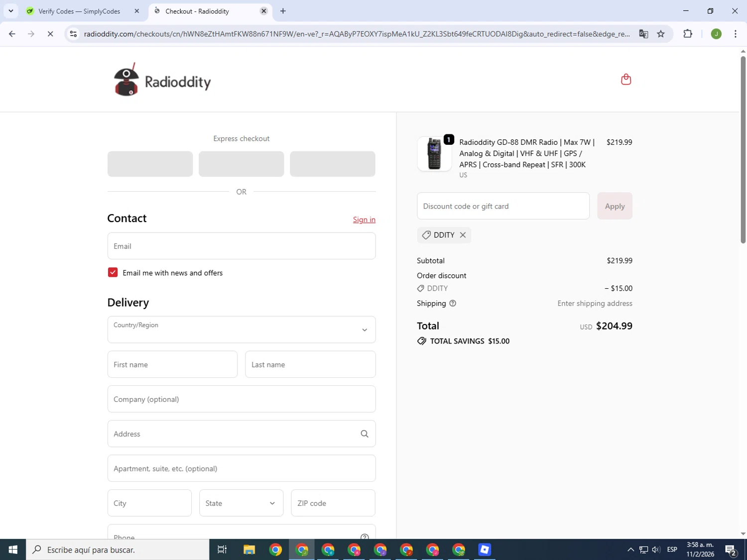Click the Sign in link

click(x=364, y=220)
